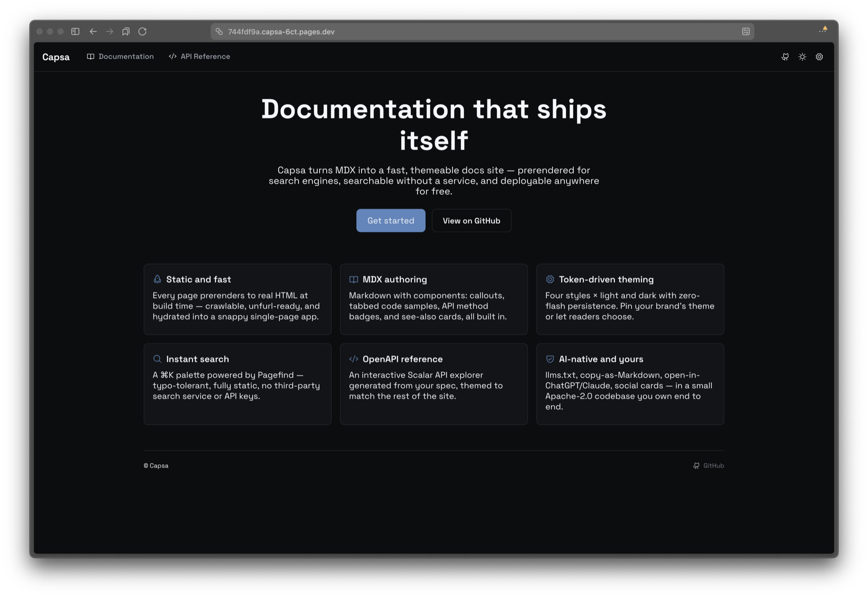The height and width of the screenshot is (597, 868).
Task: Click the GitHub icon in the site header
Action: [x=785, y=57]
